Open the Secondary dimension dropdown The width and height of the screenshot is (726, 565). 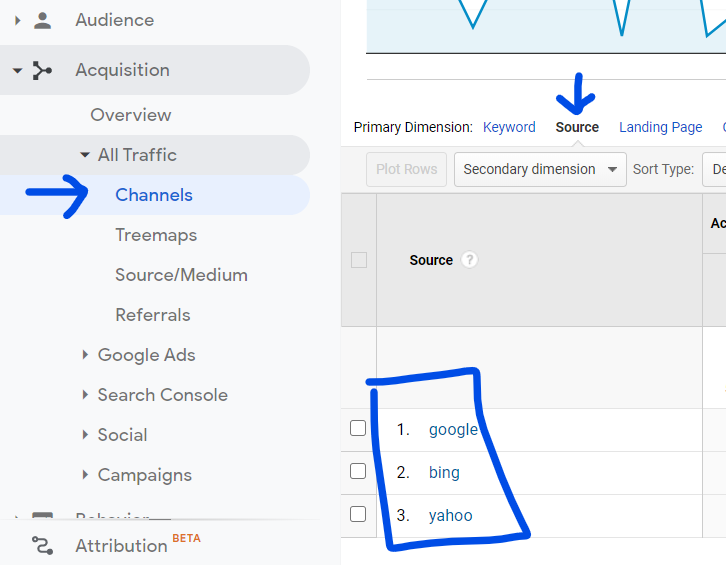point(540,170)
